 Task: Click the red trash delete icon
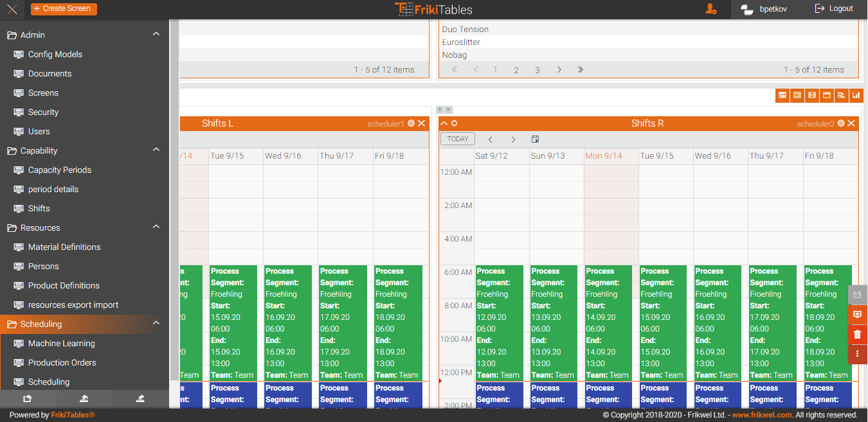(x=857, y=334)
